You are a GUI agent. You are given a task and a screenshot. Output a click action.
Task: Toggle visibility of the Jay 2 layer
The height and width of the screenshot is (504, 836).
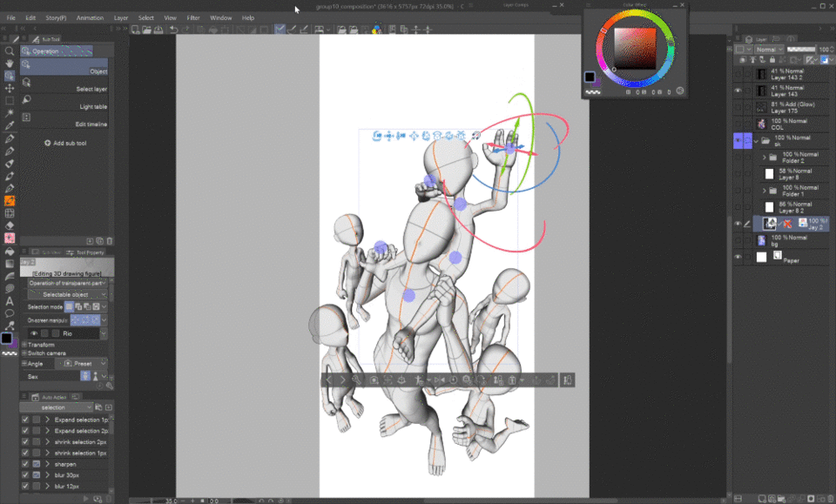pyautogui.click(x=738, y=224)
